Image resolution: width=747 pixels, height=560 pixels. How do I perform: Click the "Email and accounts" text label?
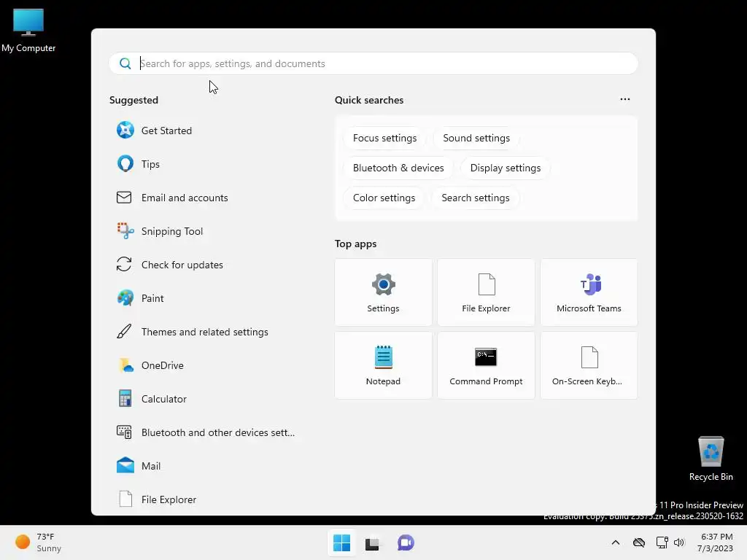pyautogui.click(x=185, y=198)
